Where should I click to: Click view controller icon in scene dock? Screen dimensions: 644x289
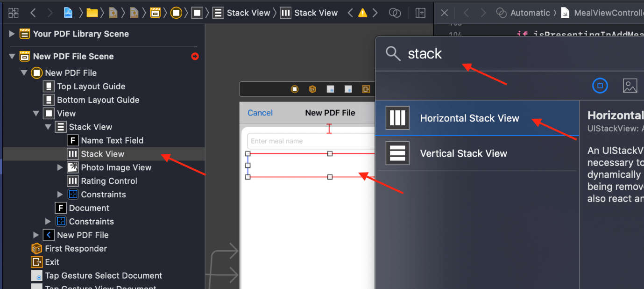pyautogui.click(x=295, y=89)
